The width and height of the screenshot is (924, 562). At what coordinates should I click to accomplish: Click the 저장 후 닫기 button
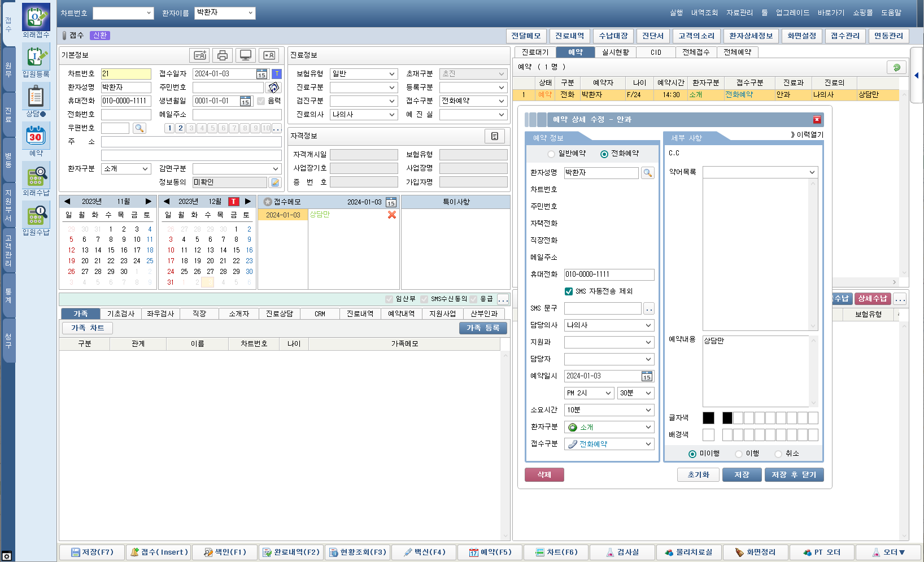[794, 475]
